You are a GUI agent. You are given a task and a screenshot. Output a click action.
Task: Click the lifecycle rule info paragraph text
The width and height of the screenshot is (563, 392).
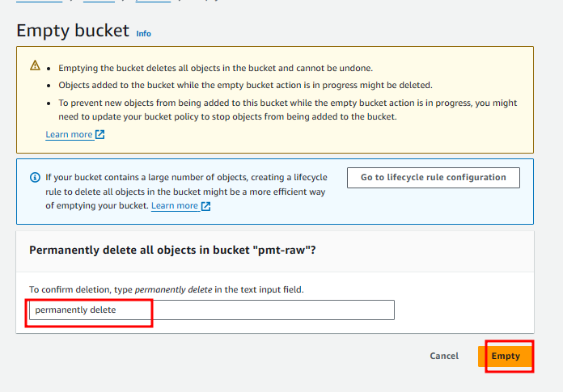click(x=186, y=192)
